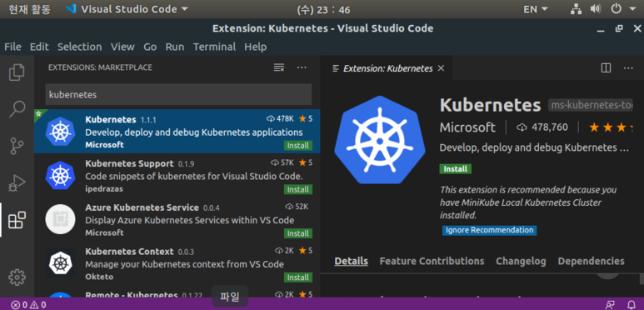Viewport: 644px width, 310px height.
Task: Minimize the VS Code window
Action: (x=601, y=29)
